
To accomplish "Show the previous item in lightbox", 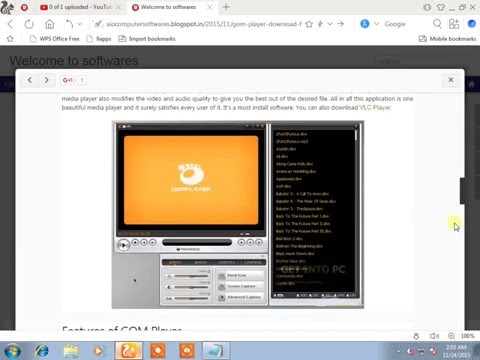I will pos(30,80).
